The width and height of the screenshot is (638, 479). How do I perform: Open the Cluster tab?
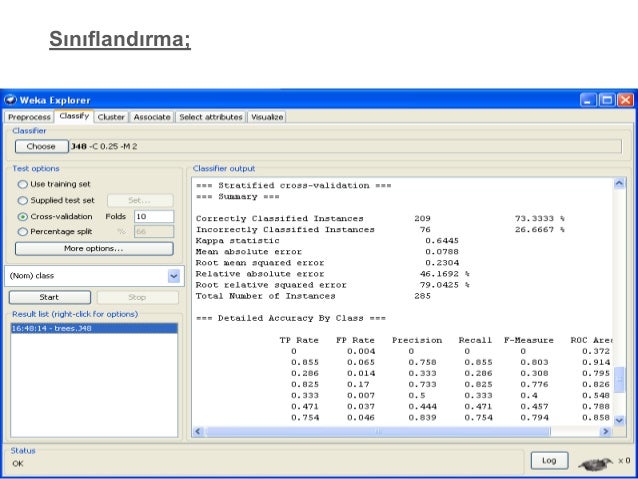[111, 117]
